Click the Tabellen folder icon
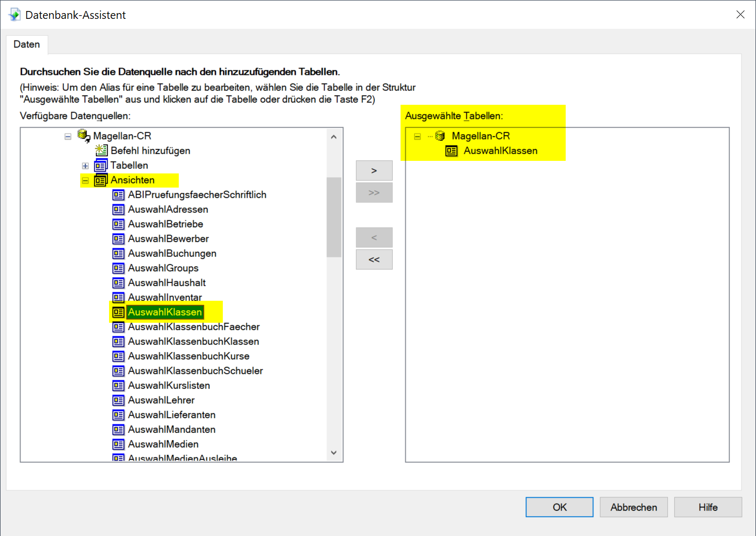 click(x=101, y=166)
